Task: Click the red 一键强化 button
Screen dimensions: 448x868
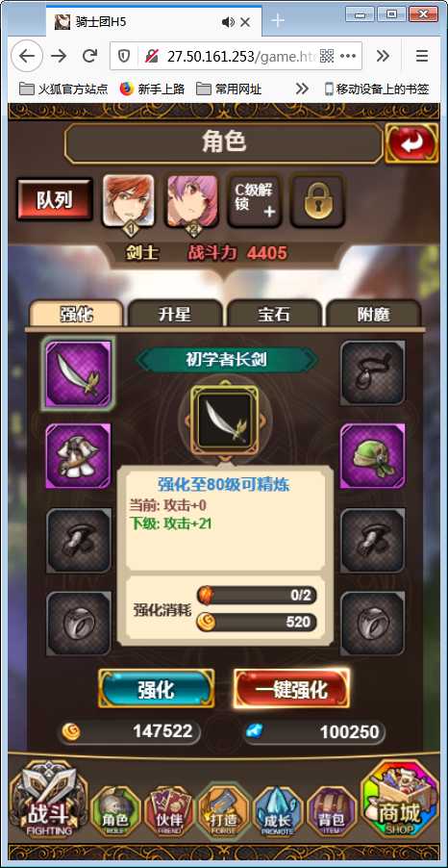Action: point(291,689)
